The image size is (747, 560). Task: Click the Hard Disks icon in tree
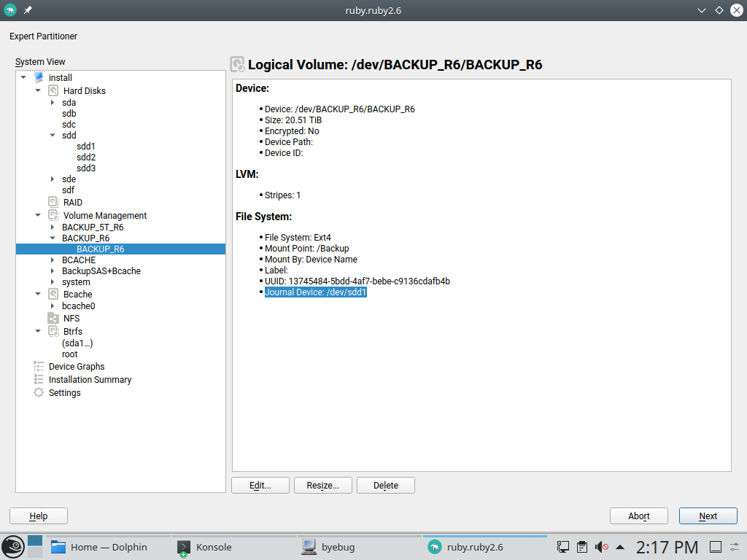click(53, 91)
